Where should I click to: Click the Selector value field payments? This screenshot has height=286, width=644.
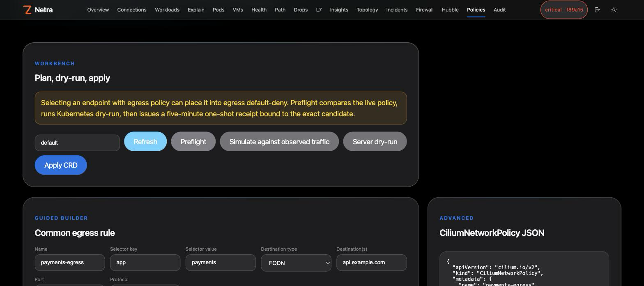point(221,263)
